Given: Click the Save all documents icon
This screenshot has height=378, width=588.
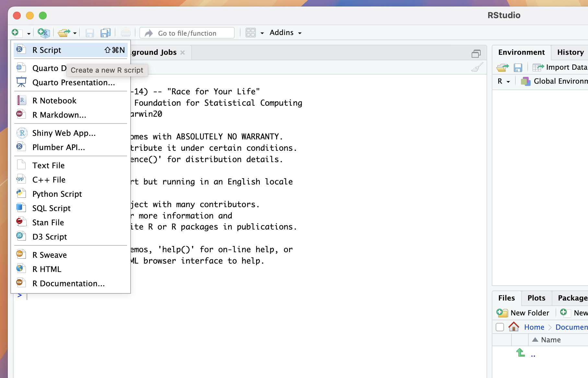Looking at the screenshot, I should [105, 33].
